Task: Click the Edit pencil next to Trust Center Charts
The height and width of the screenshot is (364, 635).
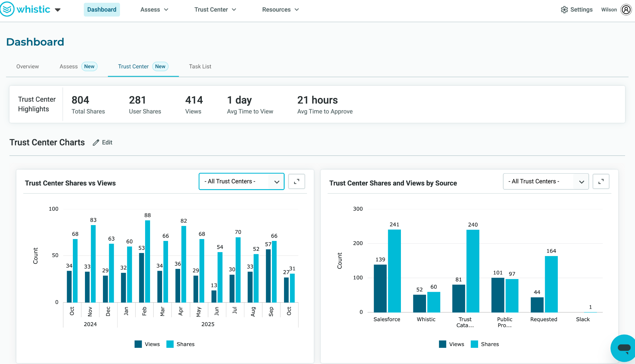Action: [96, 142]
